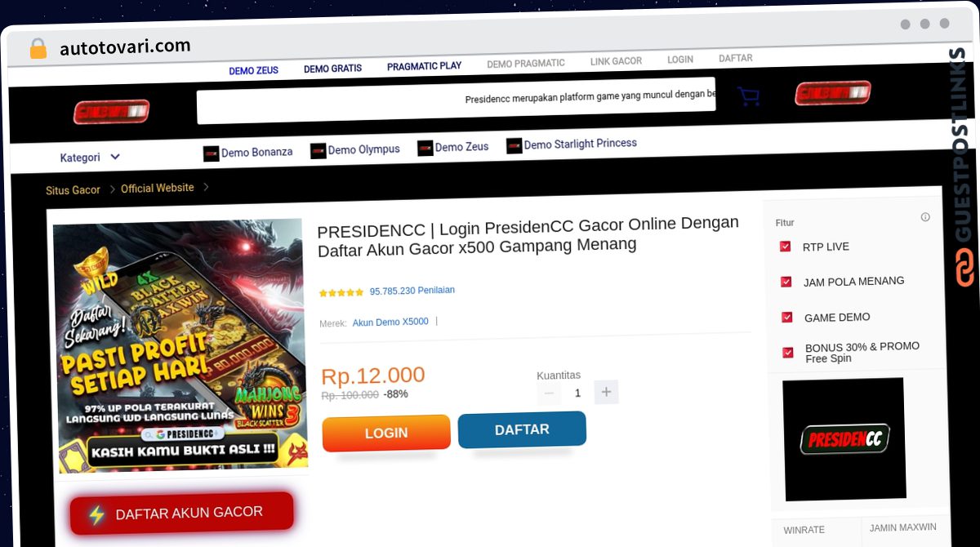Click the padlock icon in the address bar
The image size is (980, 547).
tap(38, 49)
